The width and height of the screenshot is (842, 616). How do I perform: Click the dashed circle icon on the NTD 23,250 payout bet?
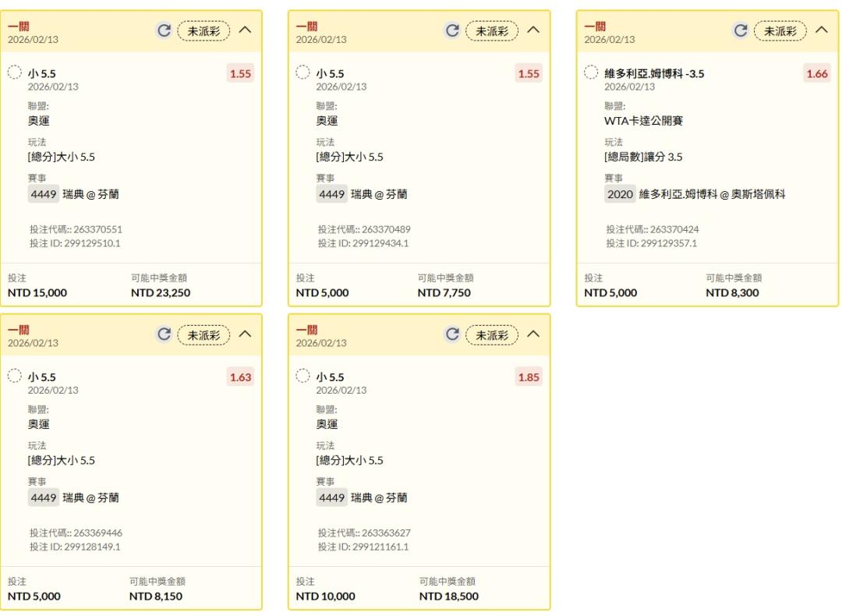click(15, 73)
